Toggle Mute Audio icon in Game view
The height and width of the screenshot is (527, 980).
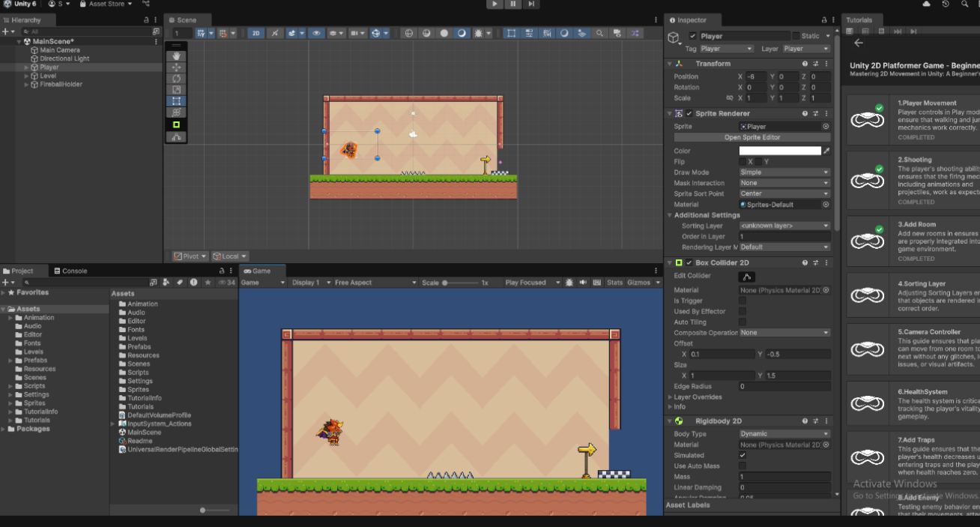click(x=583, y=283)
